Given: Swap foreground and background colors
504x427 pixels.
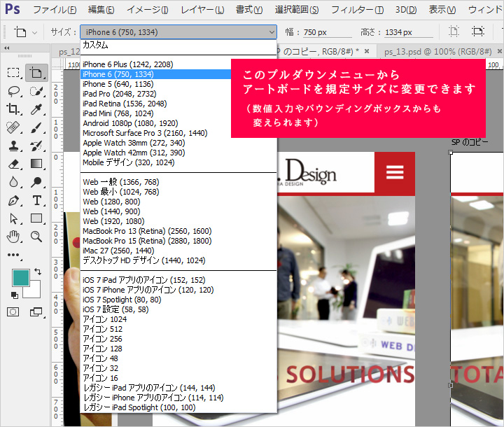Looking at the screenshot, I should point(38,272).
